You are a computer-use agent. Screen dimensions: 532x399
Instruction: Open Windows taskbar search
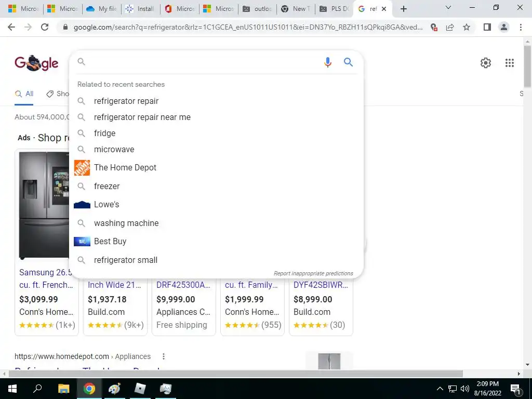37,388
